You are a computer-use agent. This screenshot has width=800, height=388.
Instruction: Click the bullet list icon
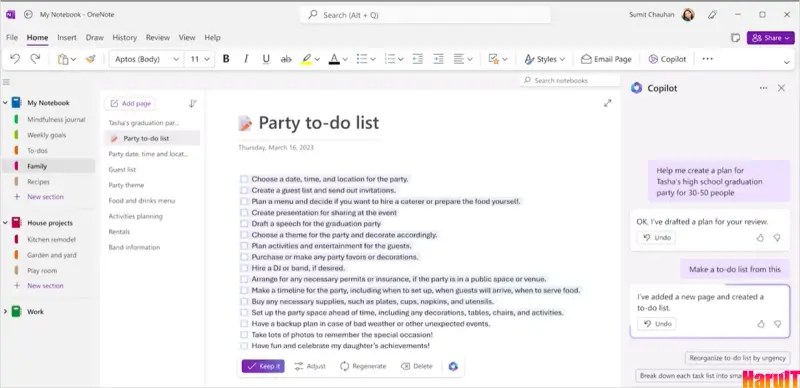tap(362, 59)
